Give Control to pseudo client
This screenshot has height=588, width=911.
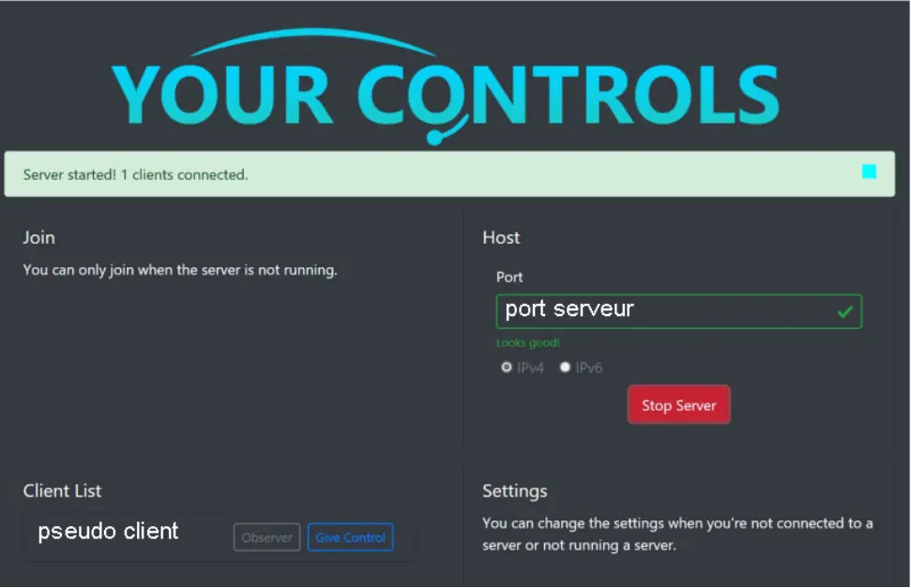point(350,537)
